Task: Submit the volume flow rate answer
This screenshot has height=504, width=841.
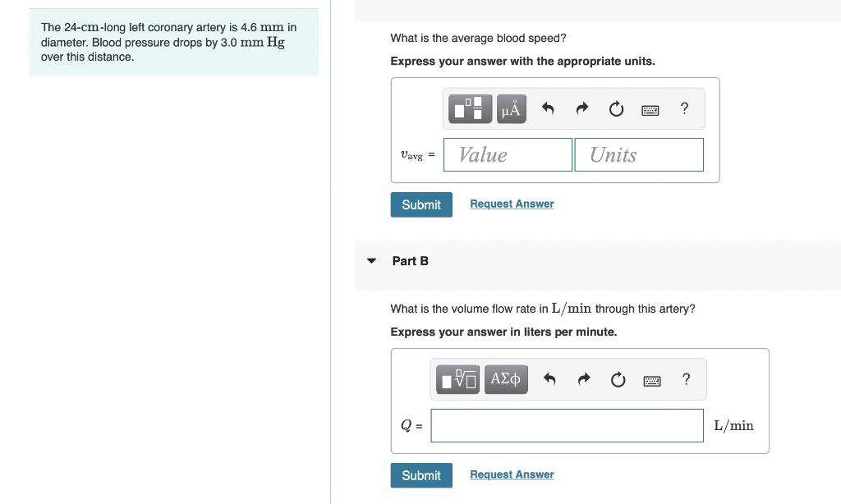Action: (421, 475)
